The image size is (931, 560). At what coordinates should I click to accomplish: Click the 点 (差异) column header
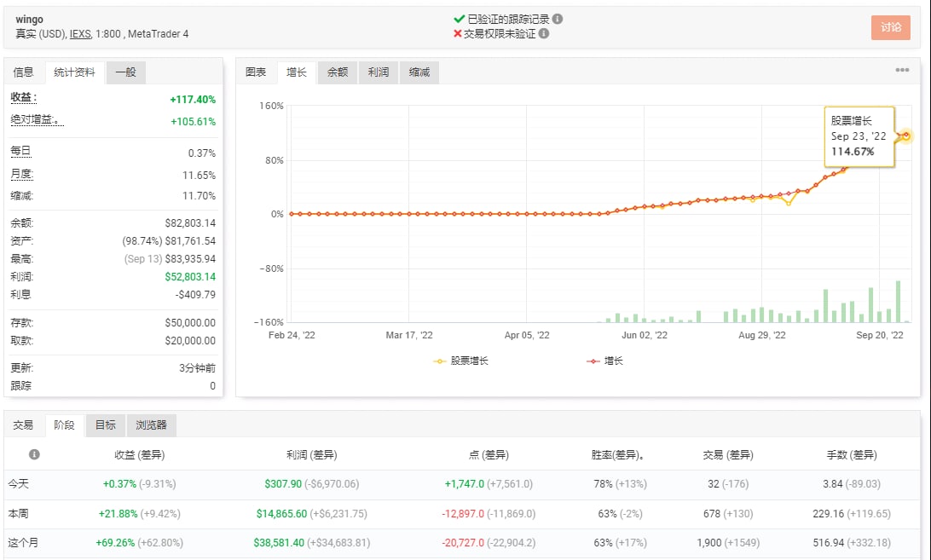click(x=489, y=455)
